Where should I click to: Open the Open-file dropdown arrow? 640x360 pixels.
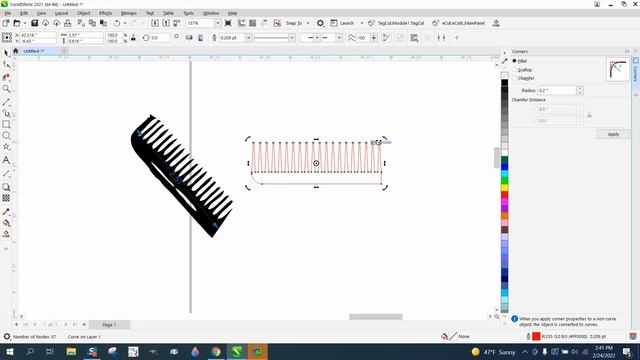(24, 23)
